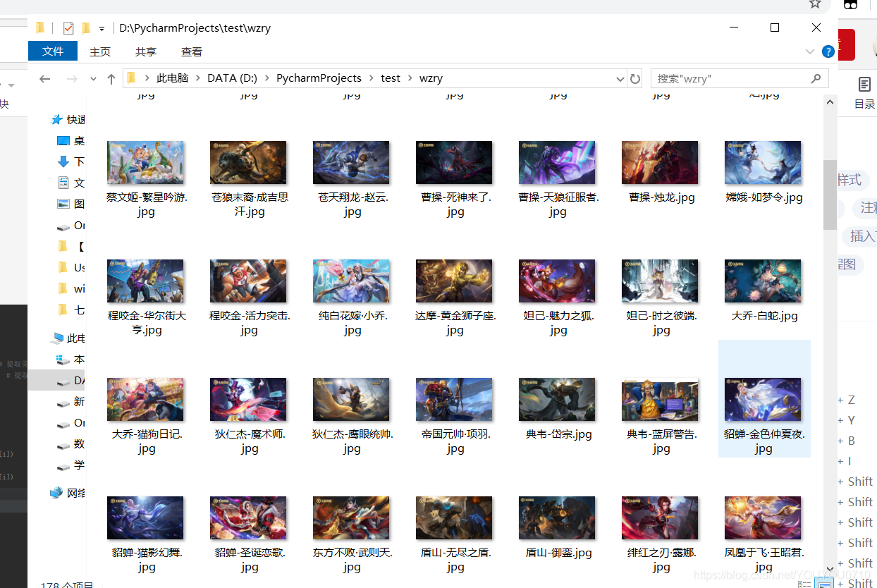Select 程咬金-华尔街大亨.jpg thumbnail
The width and height of the screenshot is (877, 588).
point(145,281)
